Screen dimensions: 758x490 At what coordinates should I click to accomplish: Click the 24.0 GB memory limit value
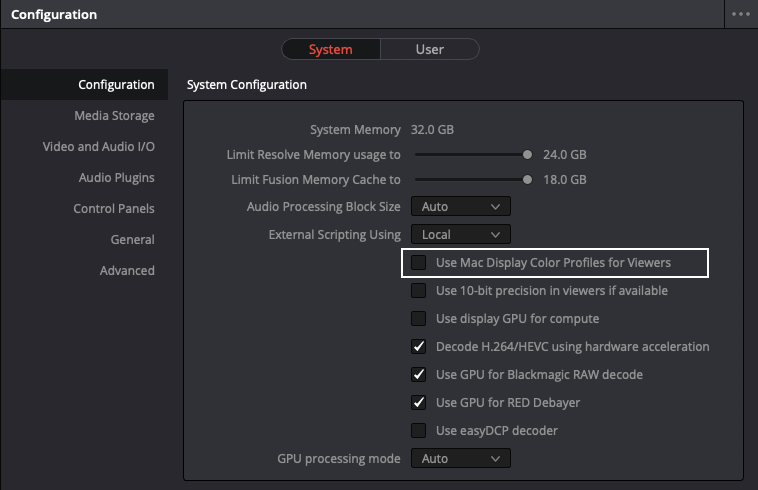pyautogui.click(x=565, y=155)
